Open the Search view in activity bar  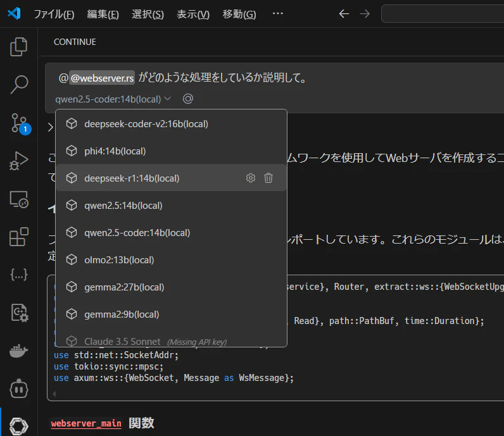tap(18, 85)
